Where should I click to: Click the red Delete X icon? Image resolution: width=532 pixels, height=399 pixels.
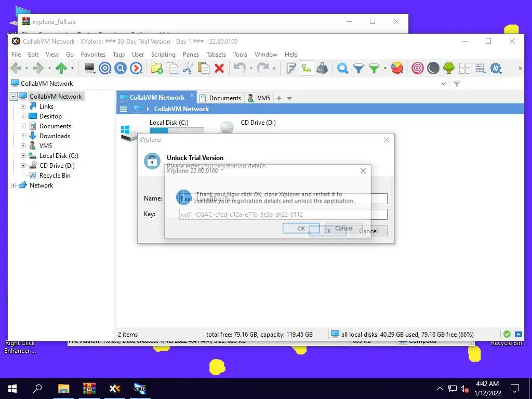click(219, 68)
